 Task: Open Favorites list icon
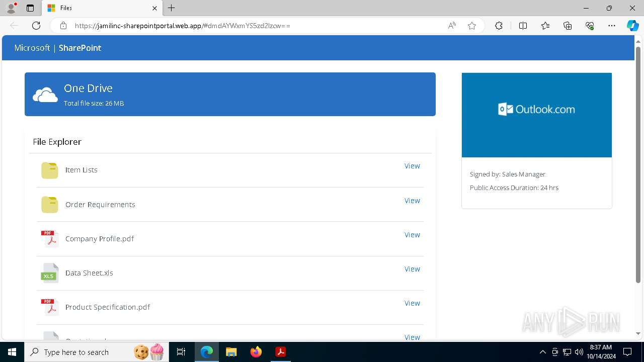pos(545,26)
